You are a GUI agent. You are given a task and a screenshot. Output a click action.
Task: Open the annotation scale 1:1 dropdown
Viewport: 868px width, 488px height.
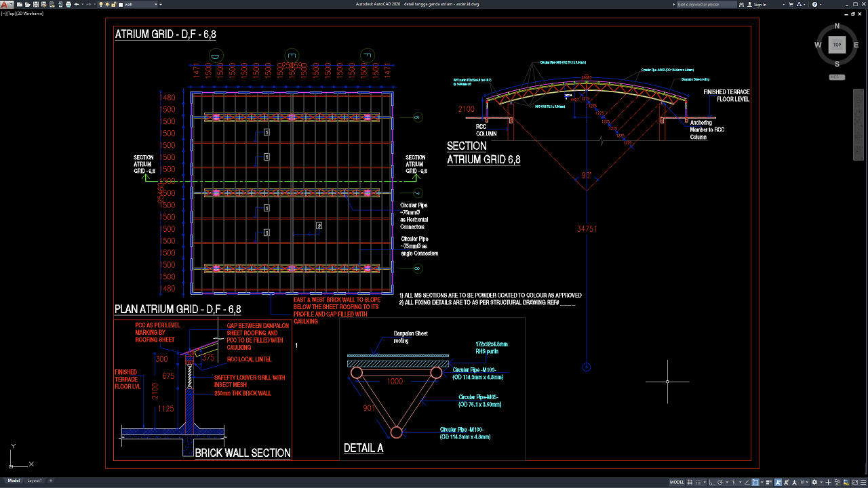click(803, 482)
